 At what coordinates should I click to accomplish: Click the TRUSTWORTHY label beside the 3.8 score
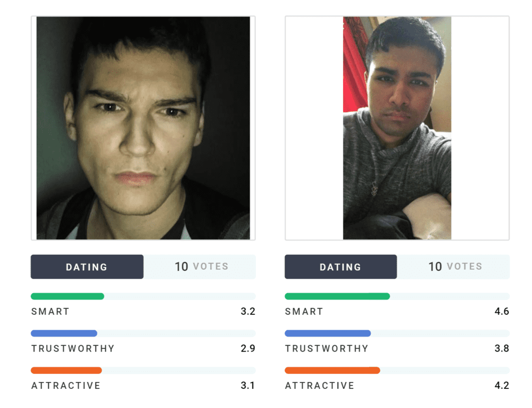tap(327, 349)
